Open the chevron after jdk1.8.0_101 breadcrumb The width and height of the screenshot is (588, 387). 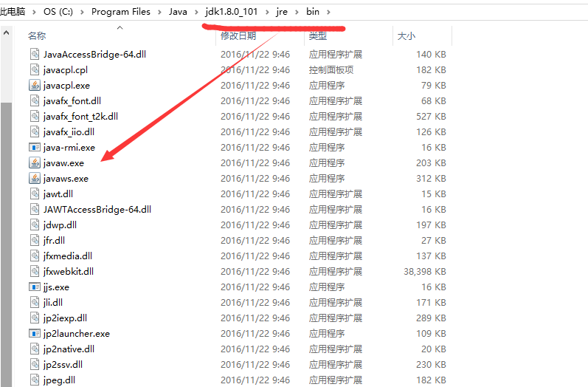click(x=267, y=12)
